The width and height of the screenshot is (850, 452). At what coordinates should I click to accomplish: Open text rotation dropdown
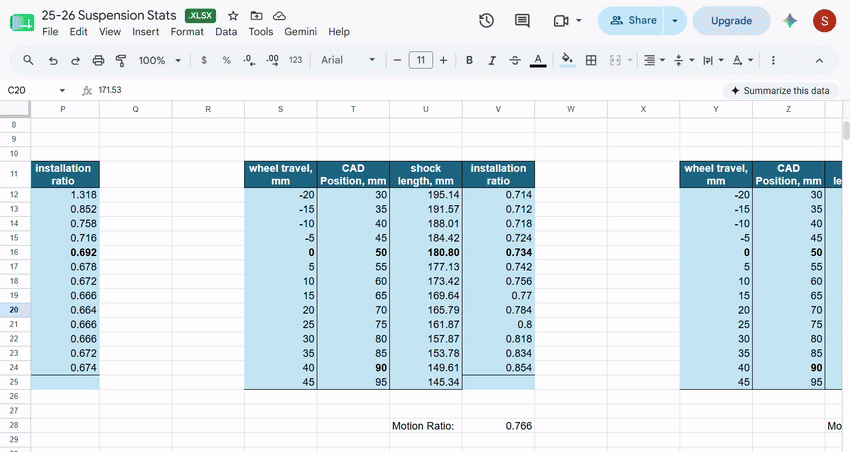click(742, 60)
